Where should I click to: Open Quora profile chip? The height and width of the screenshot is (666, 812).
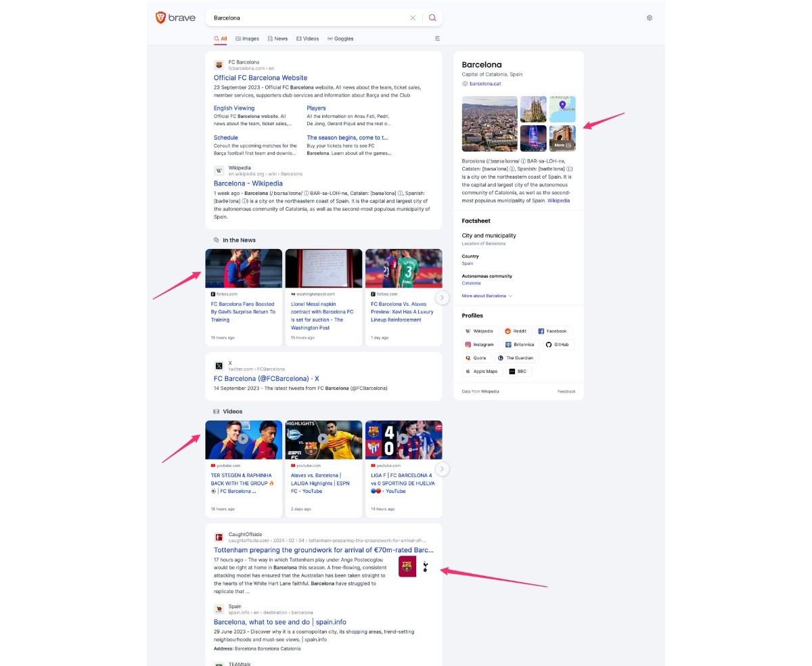476,358
